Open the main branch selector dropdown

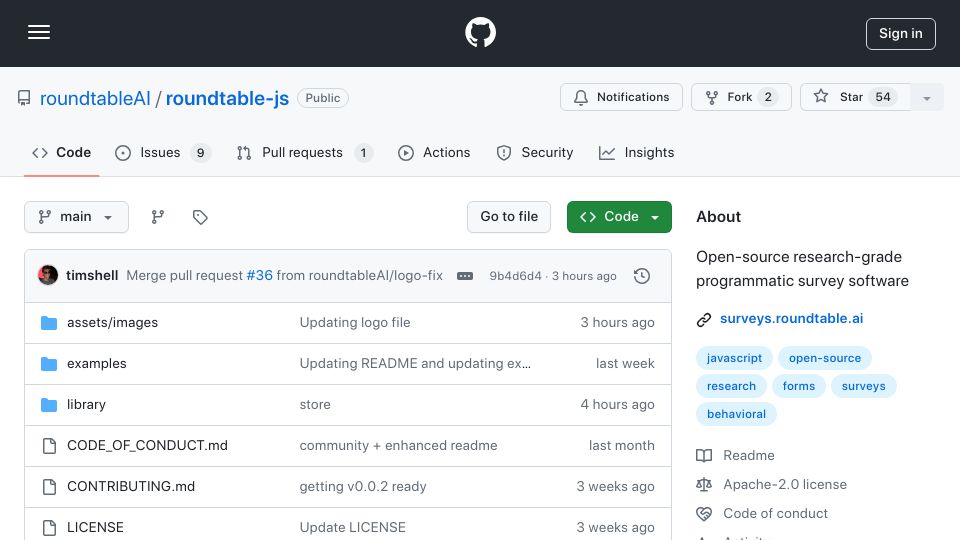(77, 217)
